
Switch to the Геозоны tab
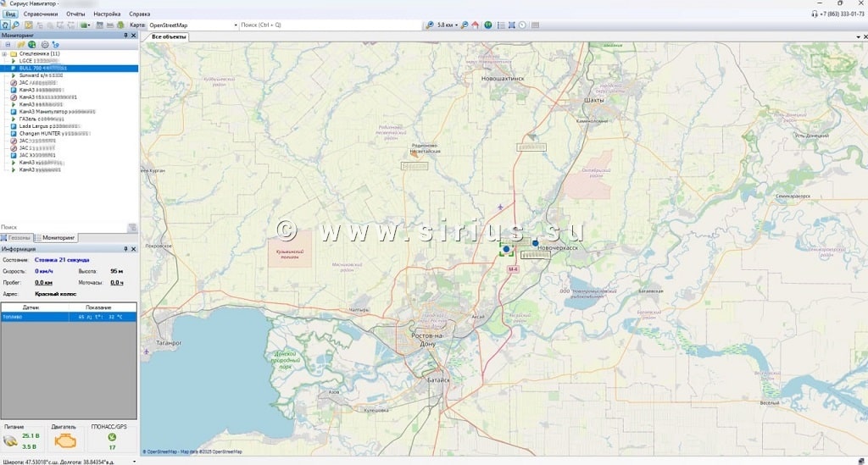coord(19,239)
